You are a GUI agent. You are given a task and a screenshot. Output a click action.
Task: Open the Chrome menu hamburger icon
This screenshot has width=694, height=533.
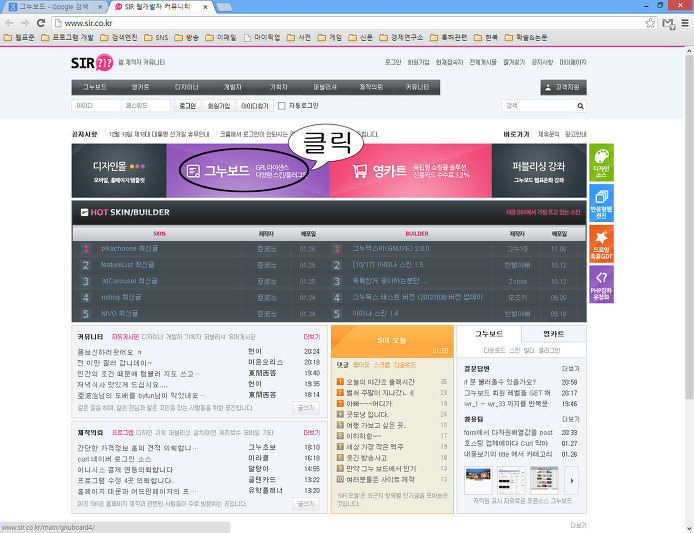click(685, 23)
